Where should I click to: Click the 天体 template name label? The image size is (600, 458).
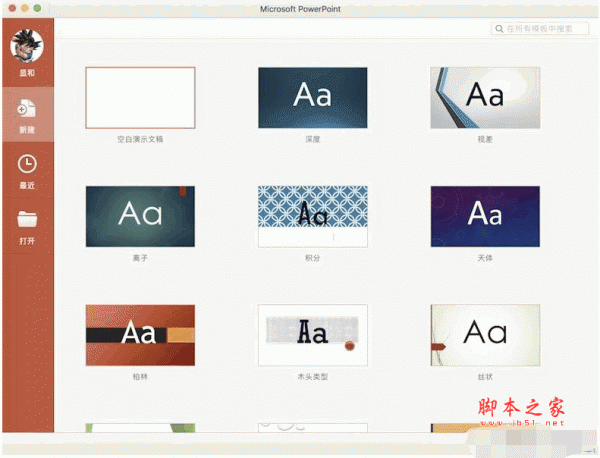pyautogui.click(x=485, y=258)
